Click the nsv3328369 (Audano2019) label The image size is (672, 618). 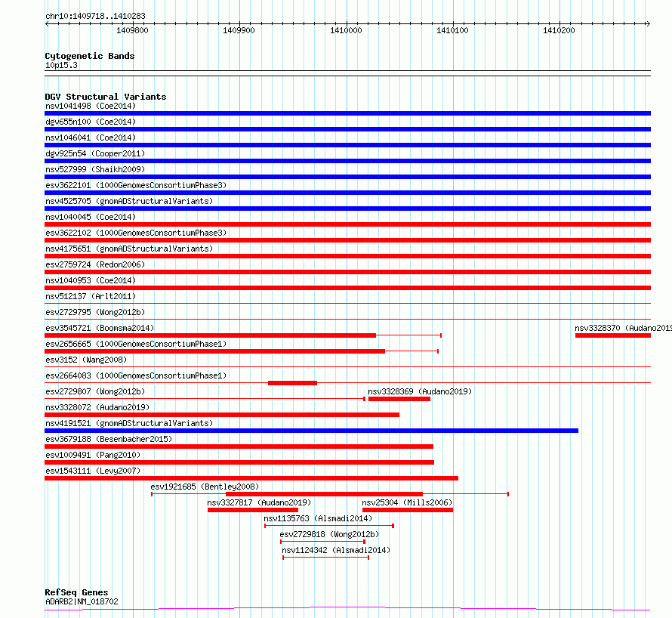coord(420,391)
